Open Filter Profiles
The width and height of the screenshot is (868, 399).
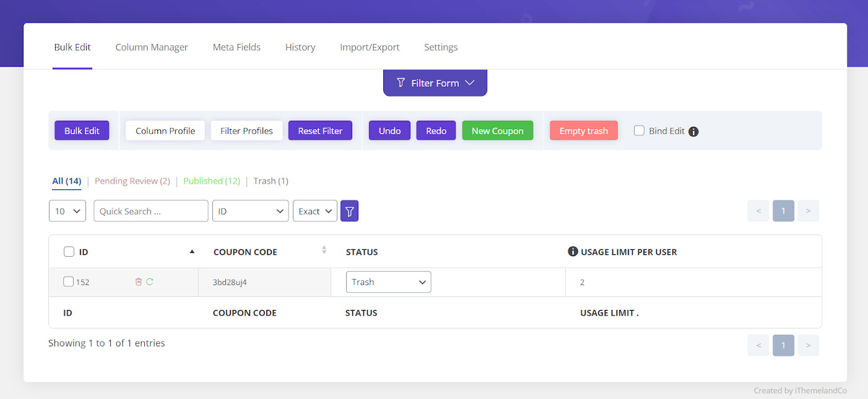coord(246,131)
